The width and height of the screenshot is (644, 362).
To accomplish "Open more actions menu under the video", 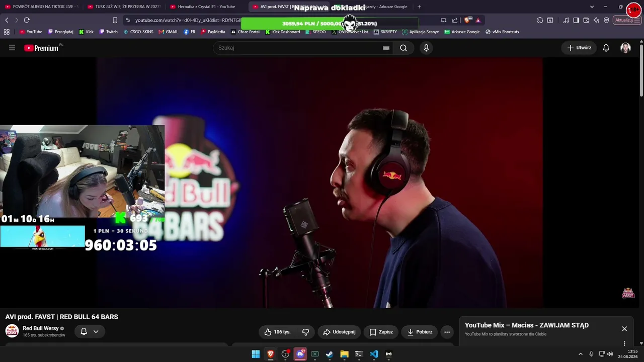I will click(x=447, y=332).
